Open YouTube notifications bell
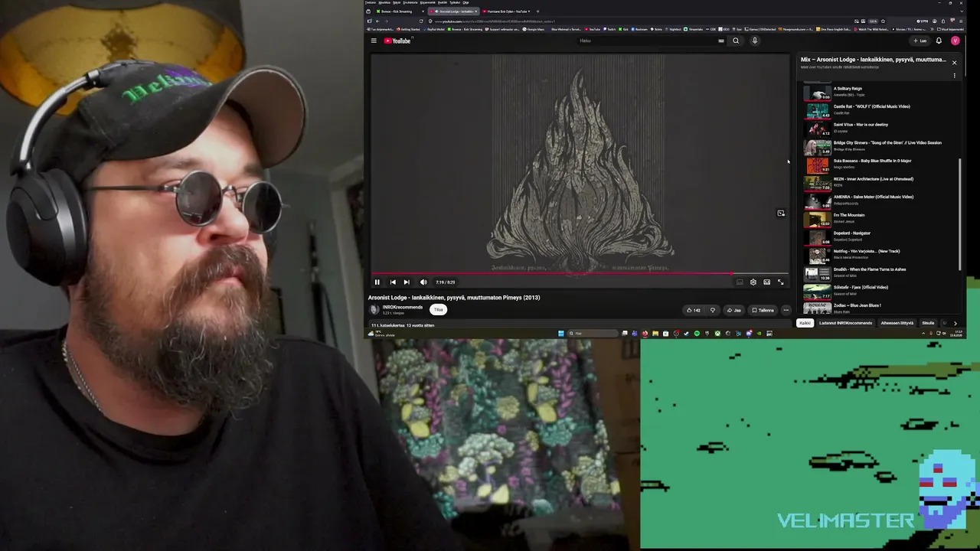 point(939,41)
